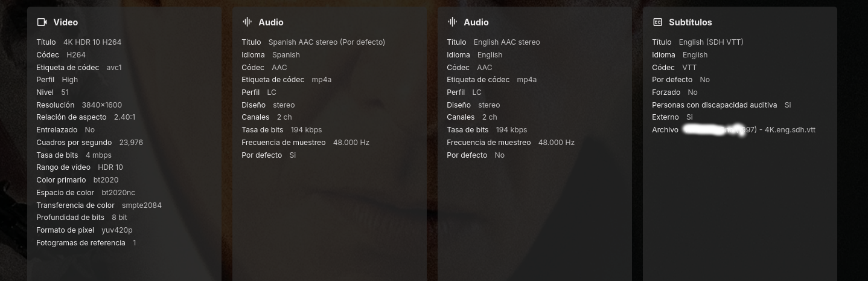Click the Subtítulos card heading
Viewport: 868px width, 281px height.
690,22
